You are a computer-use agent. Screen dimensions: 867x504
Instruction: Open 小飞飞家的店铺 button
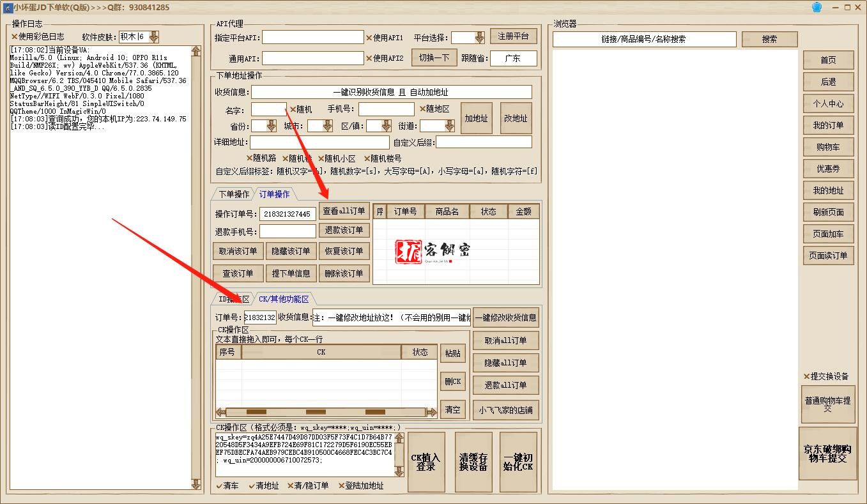point(505,410)
